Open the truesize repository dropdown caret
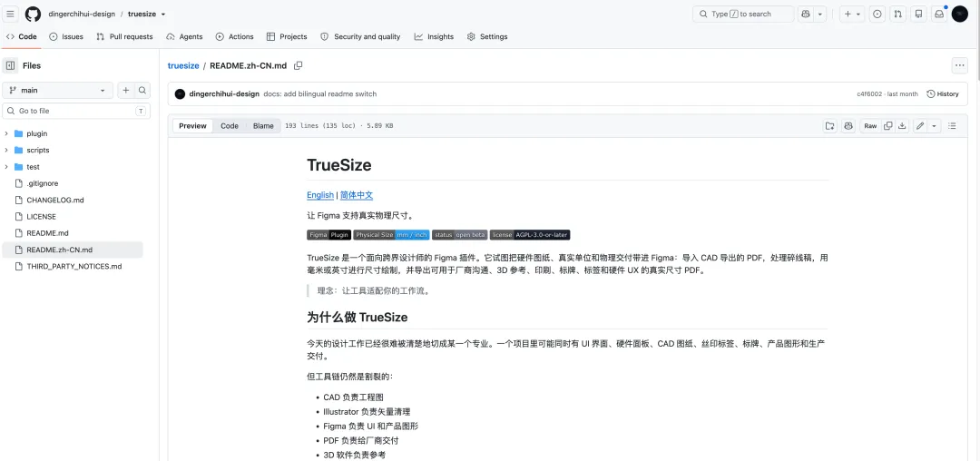Viewport: 980px width, 461px height. [x=163, y=15]
